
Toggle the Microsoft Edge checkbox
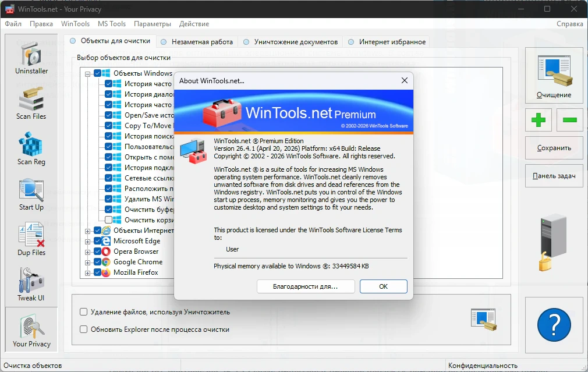pyautogui.click(x=97, y=241)
